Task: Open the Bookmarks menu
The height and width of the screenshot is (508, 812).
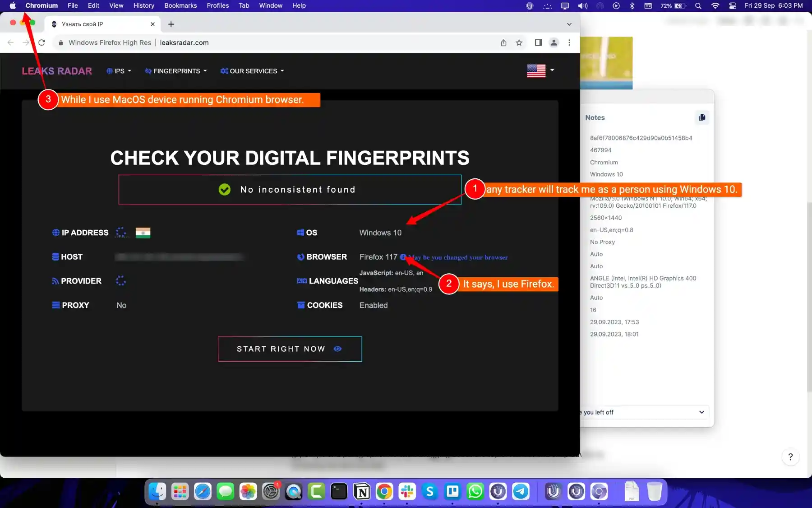Action: point(180,5)
